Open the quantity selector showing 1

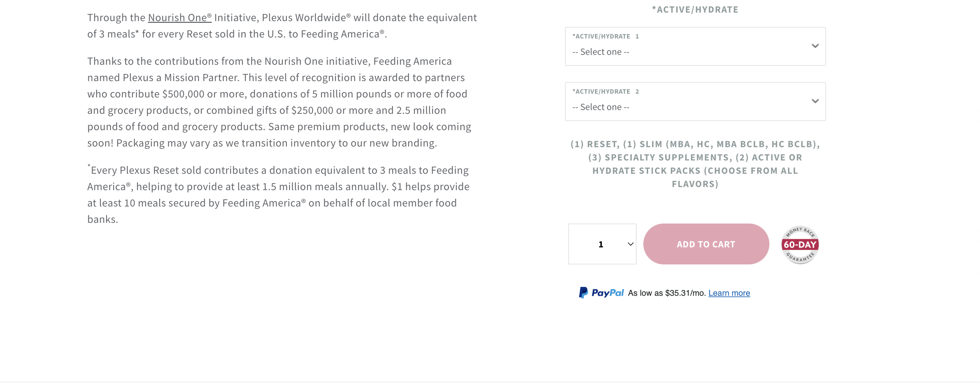point(602,244)
